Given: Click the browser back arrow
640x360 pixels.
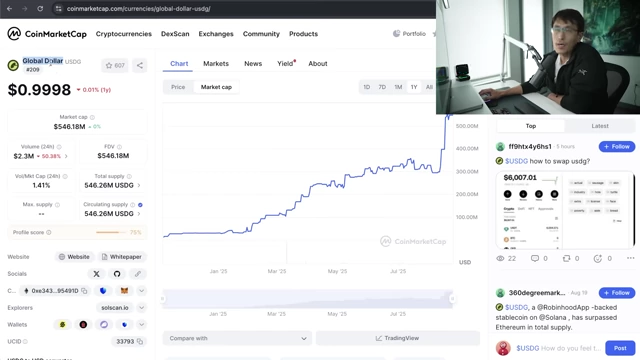Looking at the screenshot, I should (9, 9).
